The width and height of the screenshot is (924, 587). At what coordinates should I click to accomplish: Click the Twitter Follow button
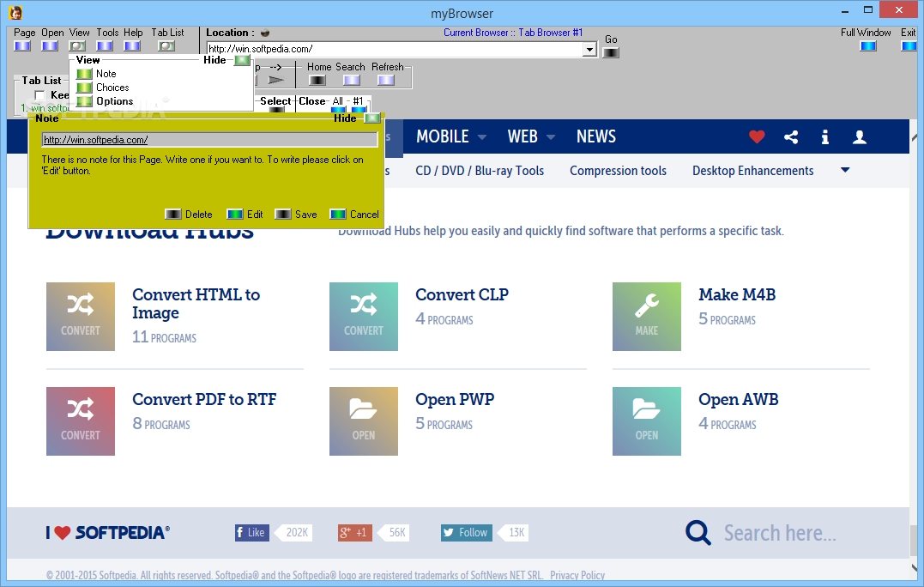click(x=466, y=533)
